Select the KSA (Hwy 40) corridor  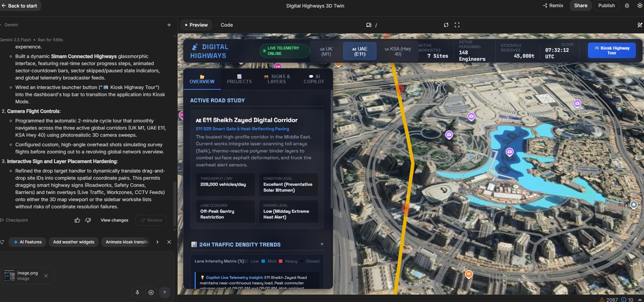[x=398, y=51]
